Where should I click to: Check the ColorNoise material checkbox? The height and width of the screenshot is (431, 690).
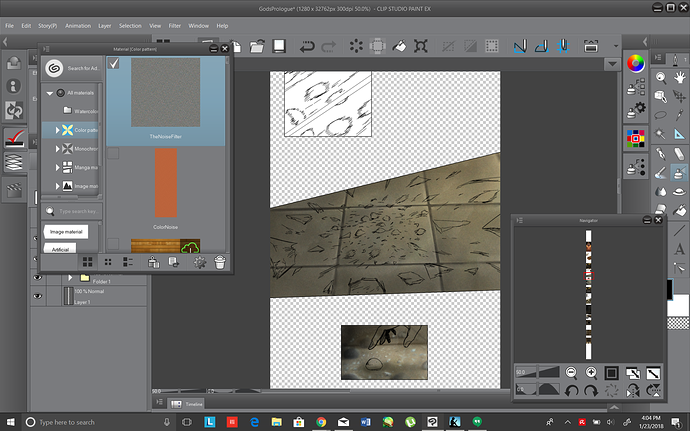113,155
